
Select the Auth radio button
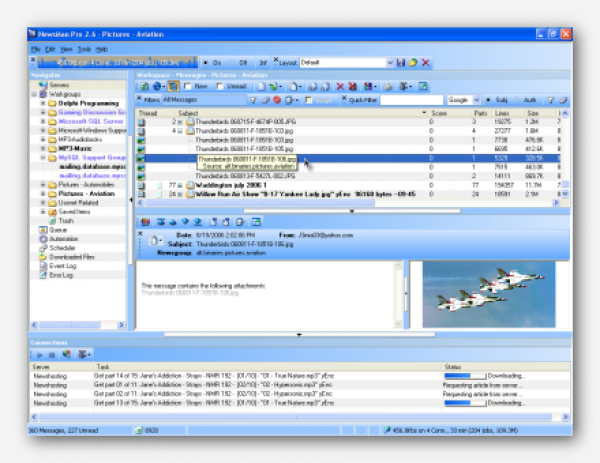click(x=516, y=100)
